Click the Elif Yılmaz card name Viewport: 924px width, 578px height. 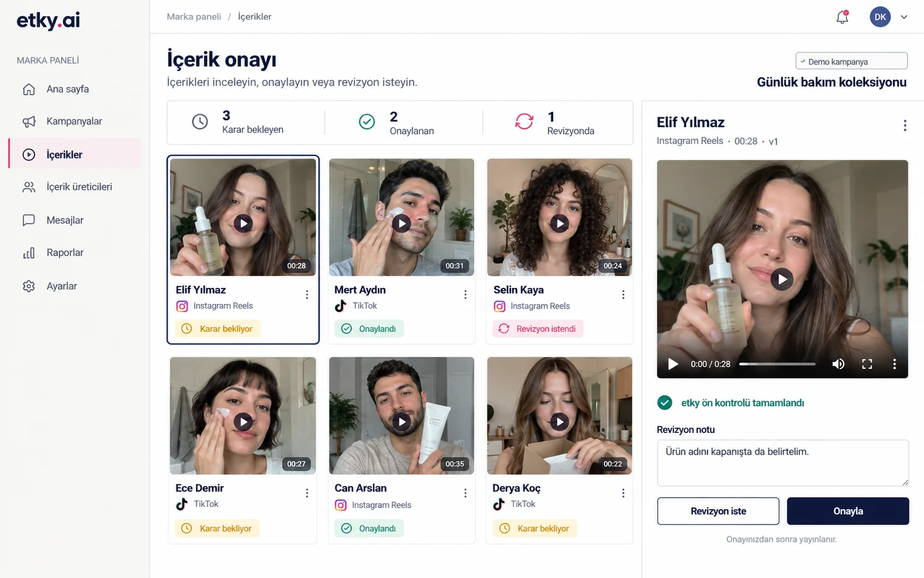[x=201, y=290]
